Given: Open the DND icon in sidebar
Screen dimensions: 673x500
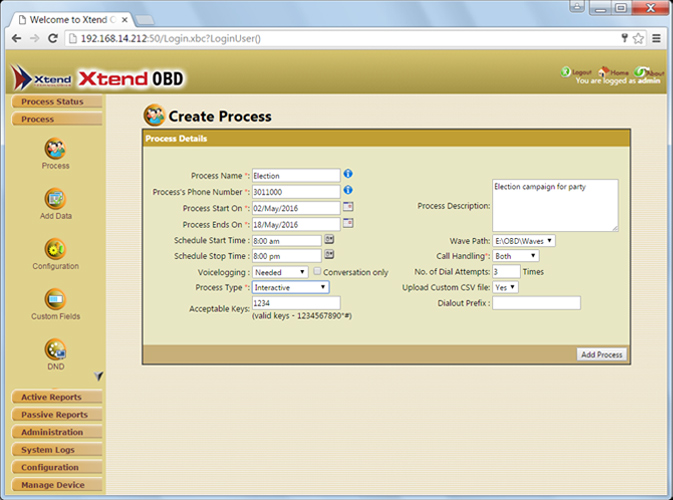Looking at the screenshot, I should 55,349.
